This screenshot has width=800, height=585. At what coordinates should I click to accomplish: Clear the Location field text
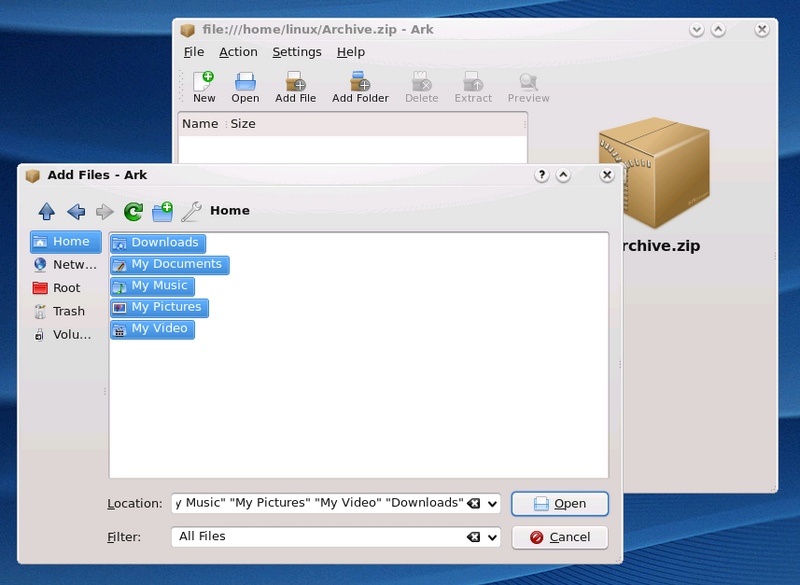pos(474,503)
